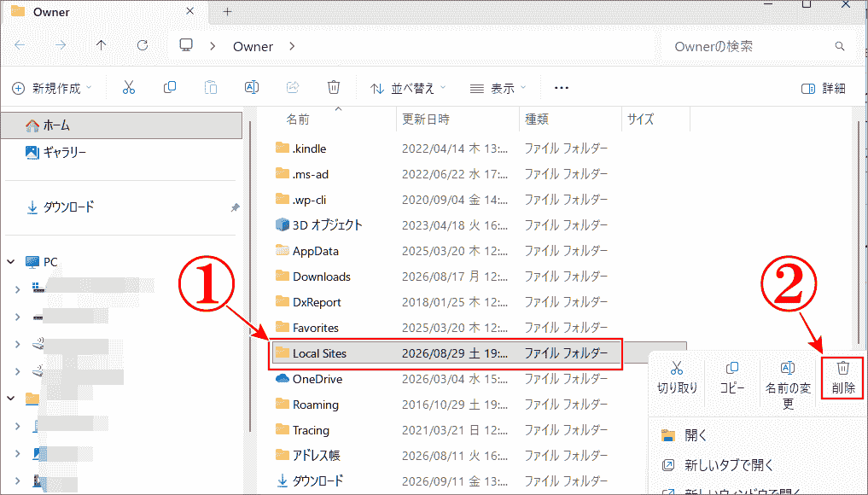Go up one folder level

tap(101, 45)
